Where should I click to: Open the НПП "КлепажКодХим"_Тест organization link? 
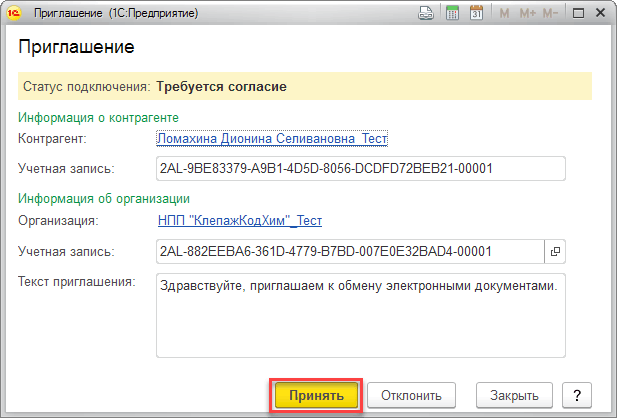tap(240, 221)
